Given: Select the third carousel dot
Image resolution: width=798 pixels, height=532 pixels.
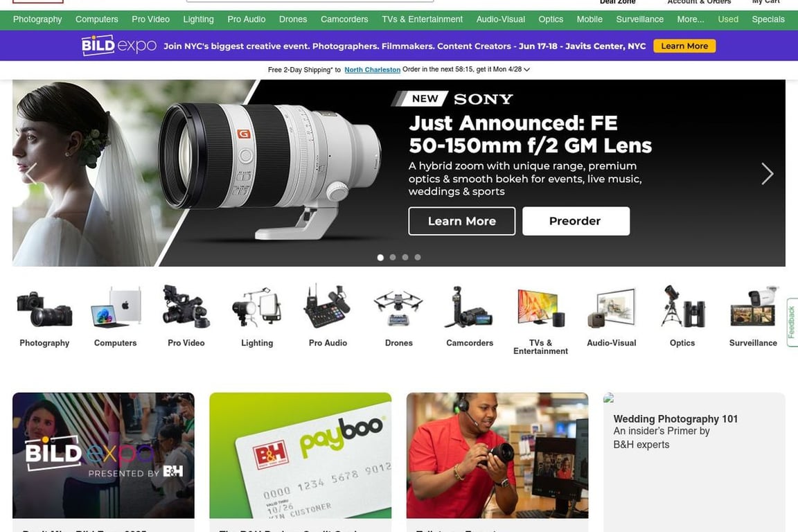Looking at the screenshot, I should (x=405, y=258).
